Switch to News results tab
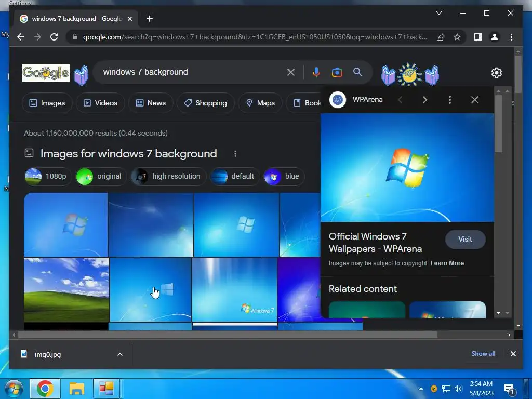Image resolution: width=532 pixels, height=399 pixels. click(x=151, y=103)
